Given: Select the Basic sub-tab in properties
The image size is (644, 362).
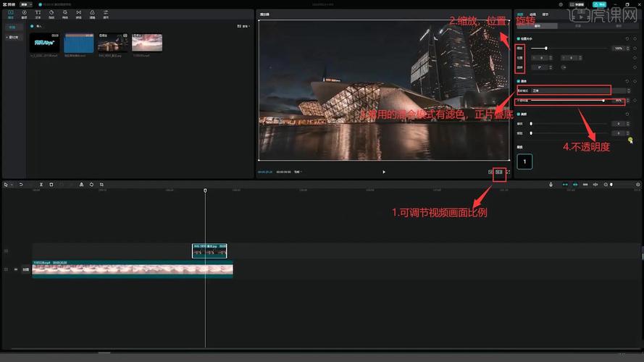Looking at the screenshot, I should [x=538, y=26].
